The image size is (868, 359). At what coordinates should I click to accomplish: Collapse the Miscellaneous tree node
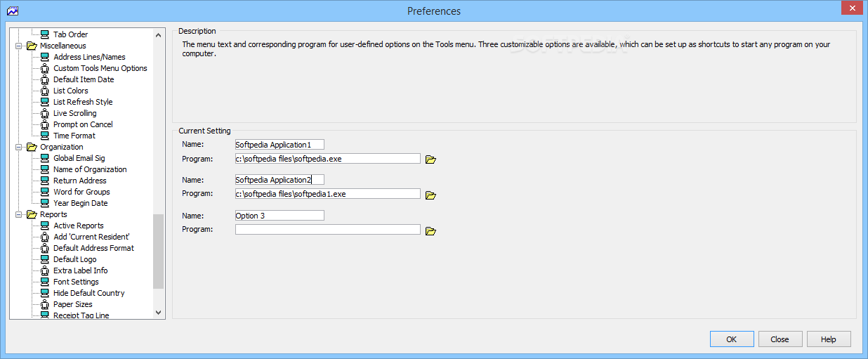click(19, 46)
